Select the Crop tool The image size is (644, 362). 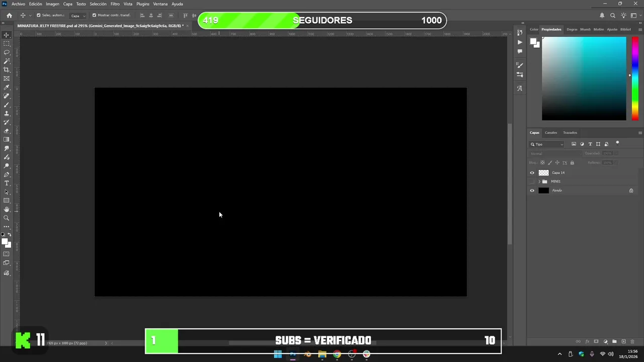point(7,70)
